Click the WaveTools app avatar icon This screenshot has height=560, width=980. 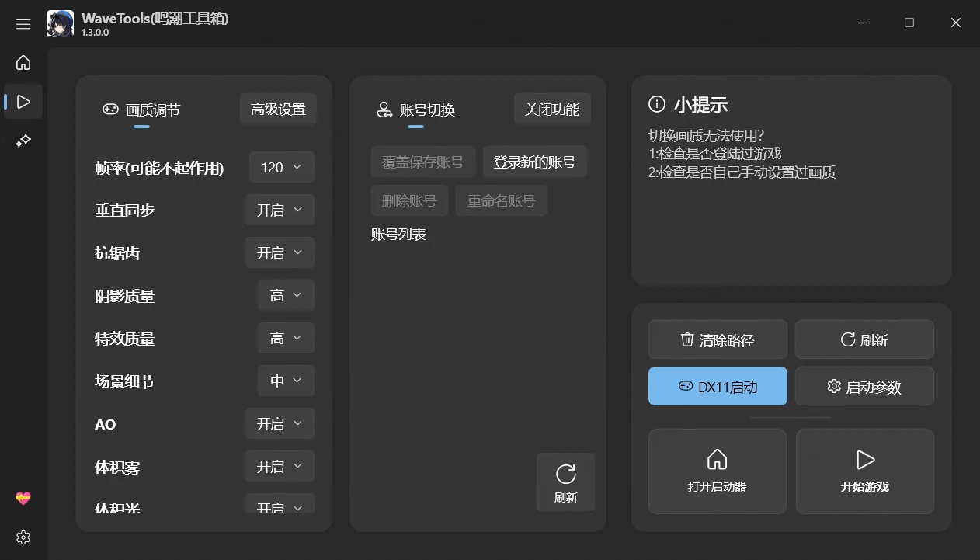pos(61,24)
